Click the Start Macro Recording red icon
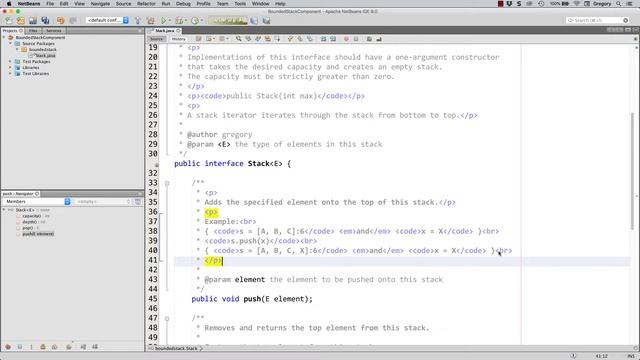 click(x=346, y=39)
